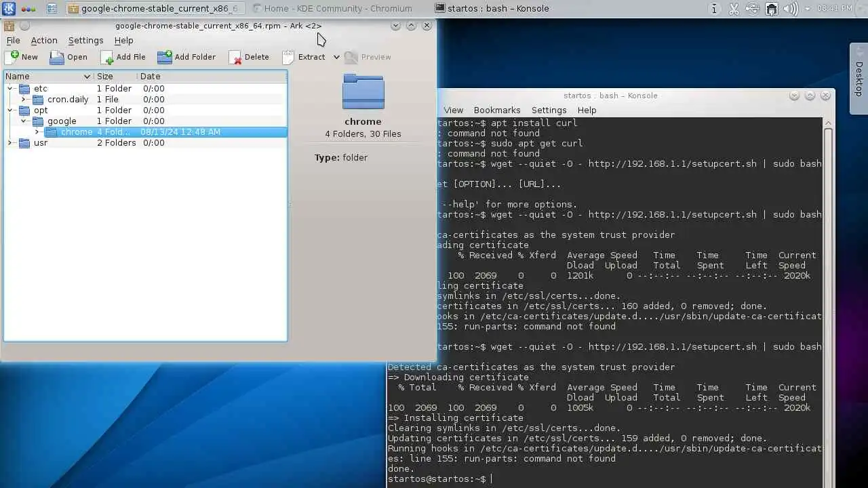
Task: Click the 'Type: folder' info text
Action: 340,158
